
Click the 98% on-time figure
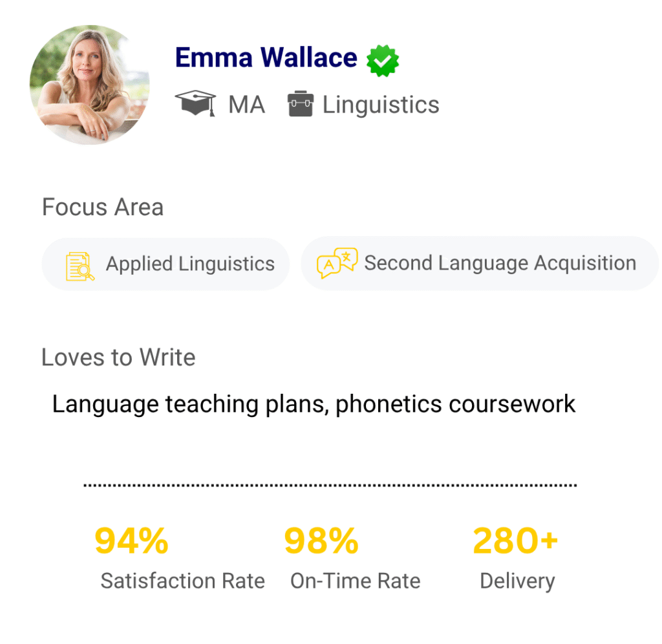[x=321, y=541]
